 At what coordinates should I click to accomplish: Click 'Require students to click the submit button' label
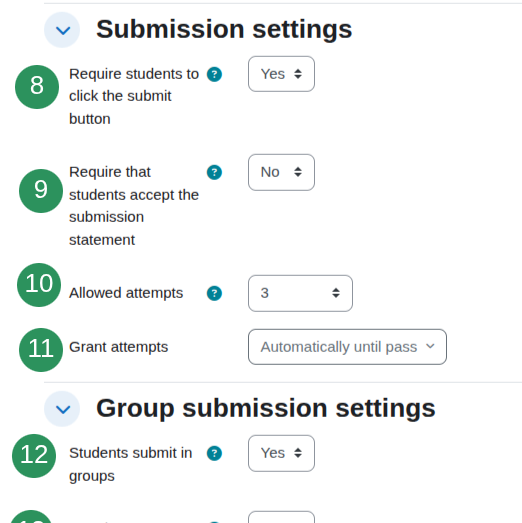pos(134,96)
